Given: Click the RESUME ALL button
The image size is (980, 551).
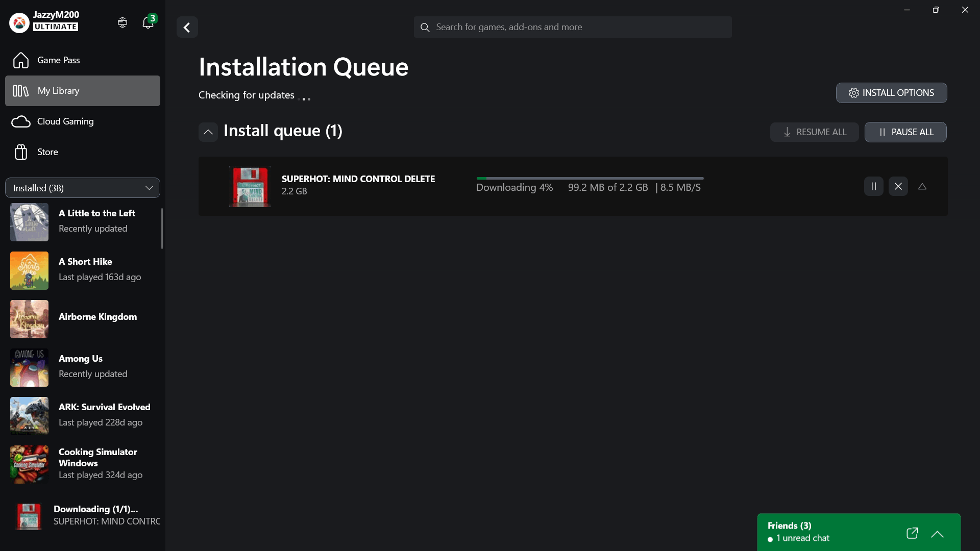Looking at the screenshot, I should [814, 132].
